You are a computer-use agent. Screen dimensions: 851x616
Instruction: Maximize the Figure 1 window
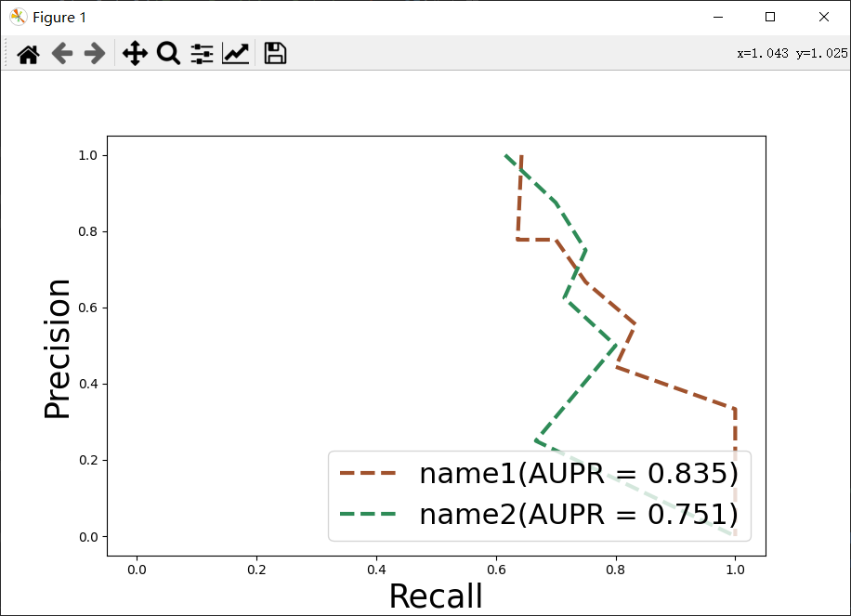tap(769, 17)
